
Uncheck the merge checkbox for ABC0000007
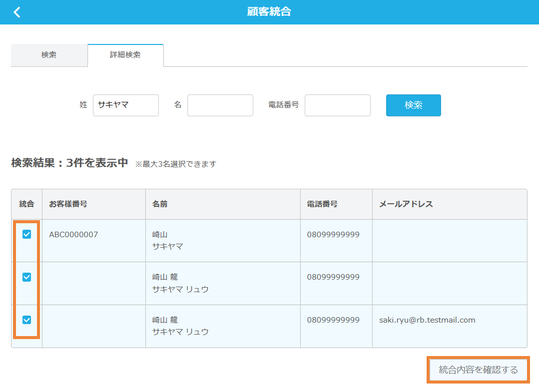tap(26, 233)
